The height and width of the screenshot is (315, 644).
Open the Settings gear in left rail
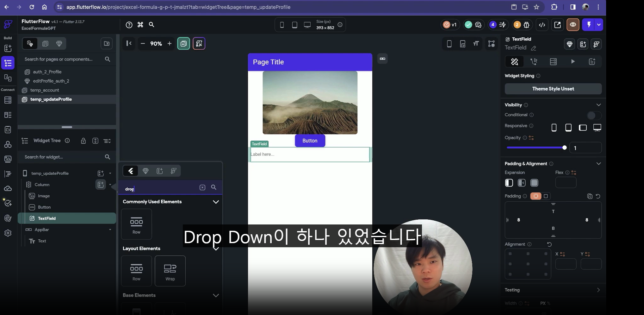tap(8, 233)
